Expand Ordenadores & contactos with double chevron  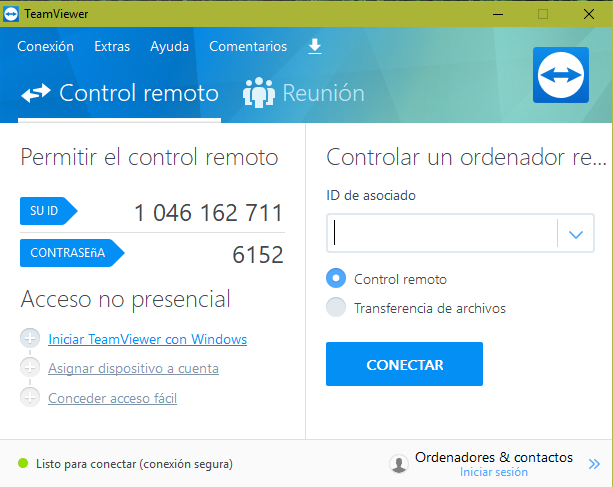594,464
